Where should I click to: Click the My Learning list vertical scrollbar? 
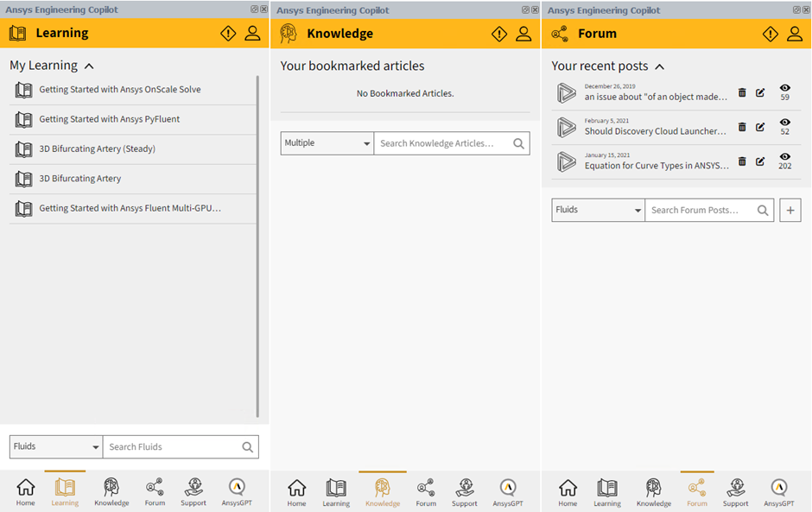257,246
